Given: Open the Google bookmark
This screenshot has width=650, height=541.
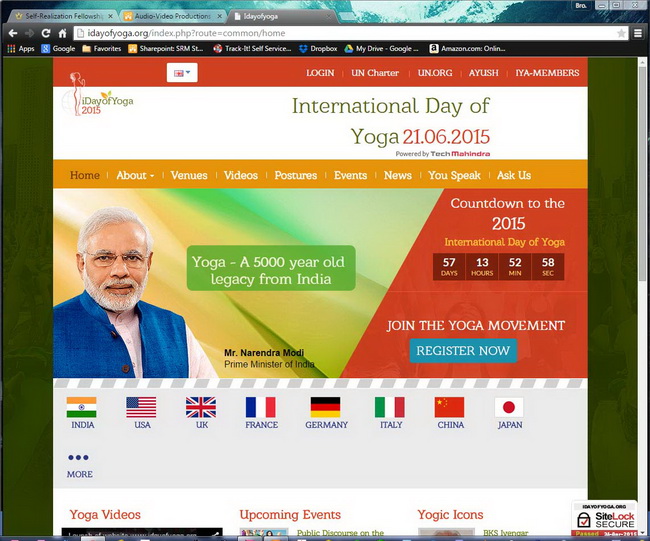Looking at the screenshot, I should pos(58,49).
